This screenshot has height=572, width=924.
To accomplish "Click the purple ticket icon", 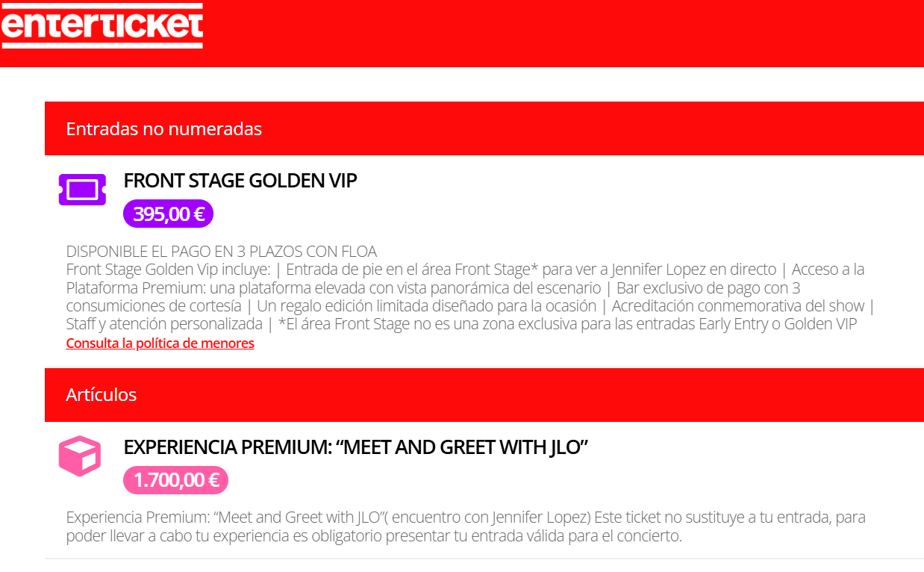I will (x=82, y=190).
